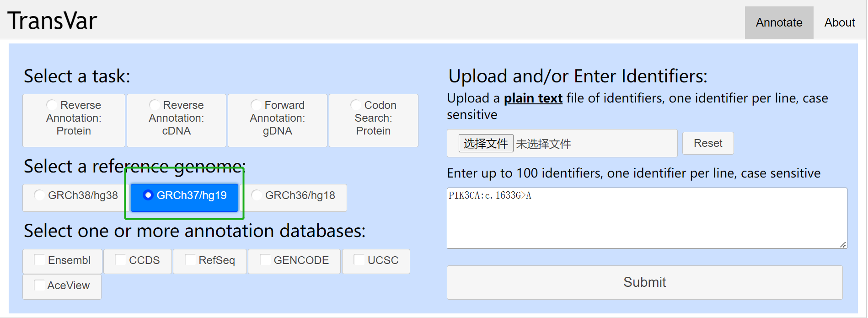Go to the About page

click(x=839, y=22)
